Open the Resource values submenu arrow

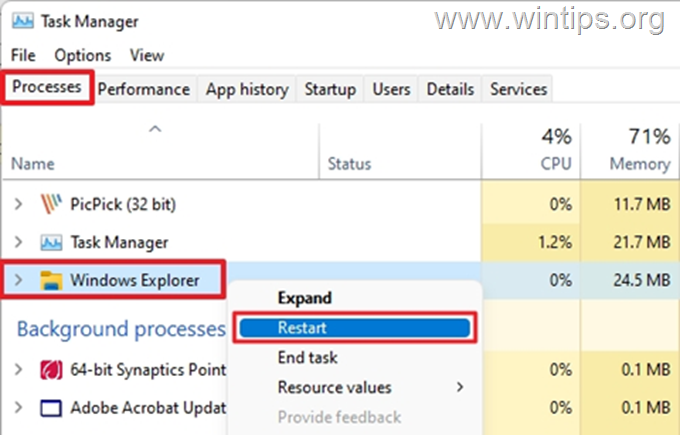click(460, 387)
